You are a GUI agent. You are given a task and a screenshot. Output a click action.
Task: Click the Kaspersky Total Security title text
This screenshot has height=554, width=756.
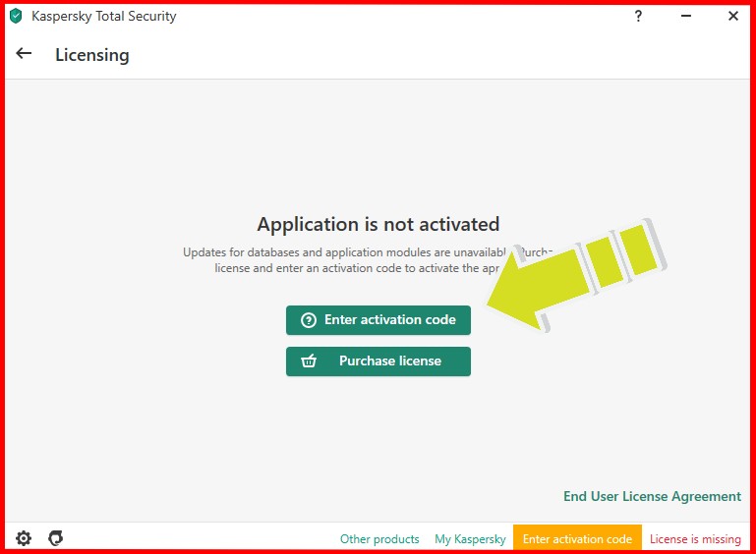pyautogui.click(x=103, y=16)
